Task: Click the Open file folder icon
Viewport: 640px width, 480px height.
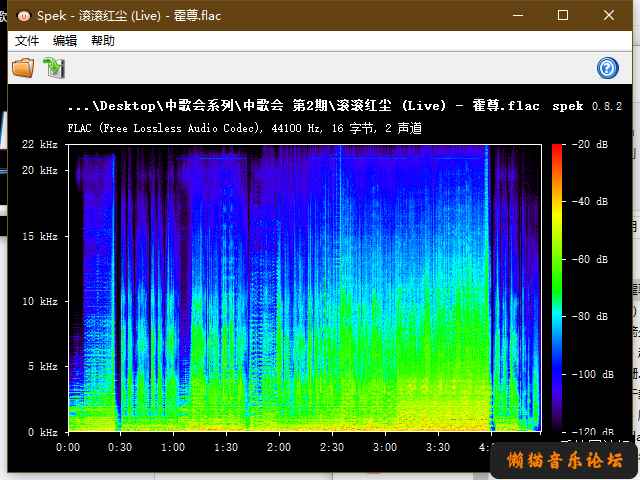Action: [x=22, y=68]
